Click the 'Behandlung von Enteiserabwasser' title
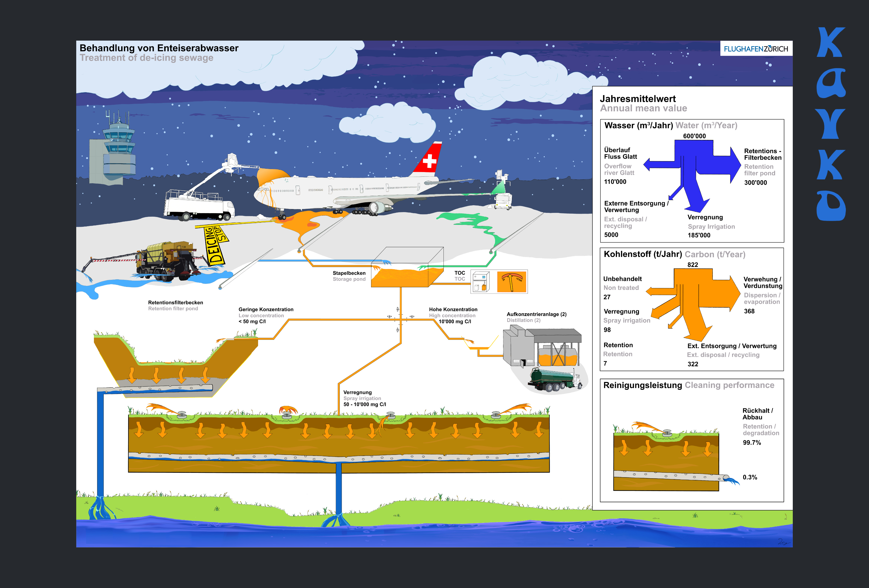 point(159,48)
